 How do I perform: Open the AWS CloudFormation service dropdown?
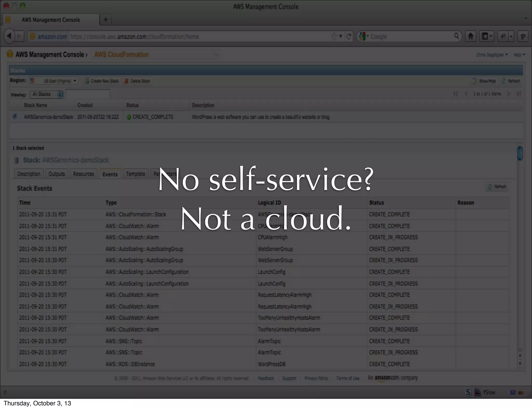pyautogui.click(x=157, y=54)
